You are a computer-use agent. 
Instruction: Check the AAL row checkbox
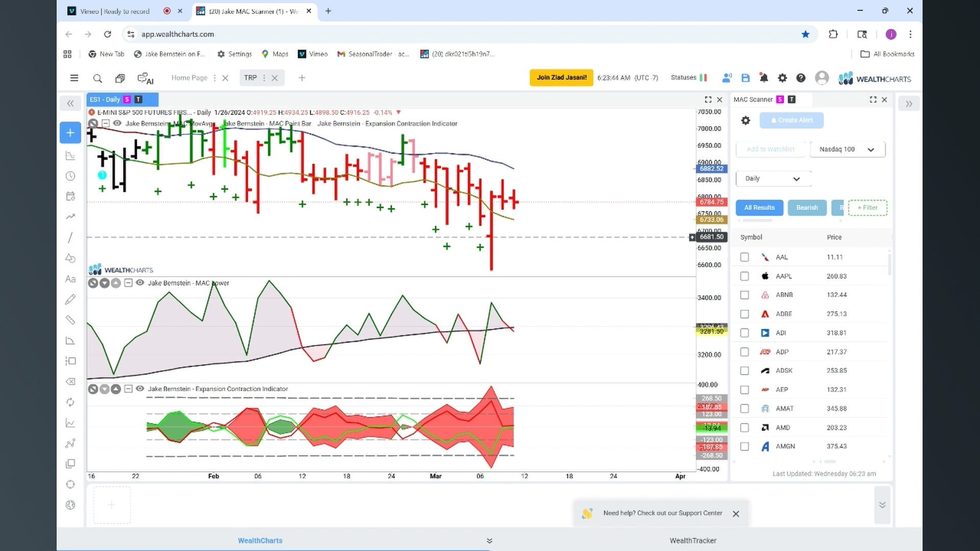click(745, 257)
